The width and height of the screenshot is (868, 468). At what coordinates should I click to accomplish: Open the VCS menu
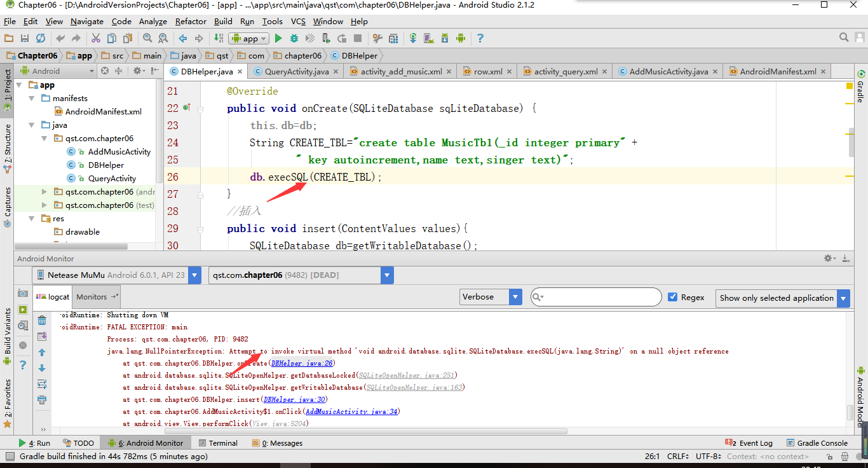coord(298,21)
